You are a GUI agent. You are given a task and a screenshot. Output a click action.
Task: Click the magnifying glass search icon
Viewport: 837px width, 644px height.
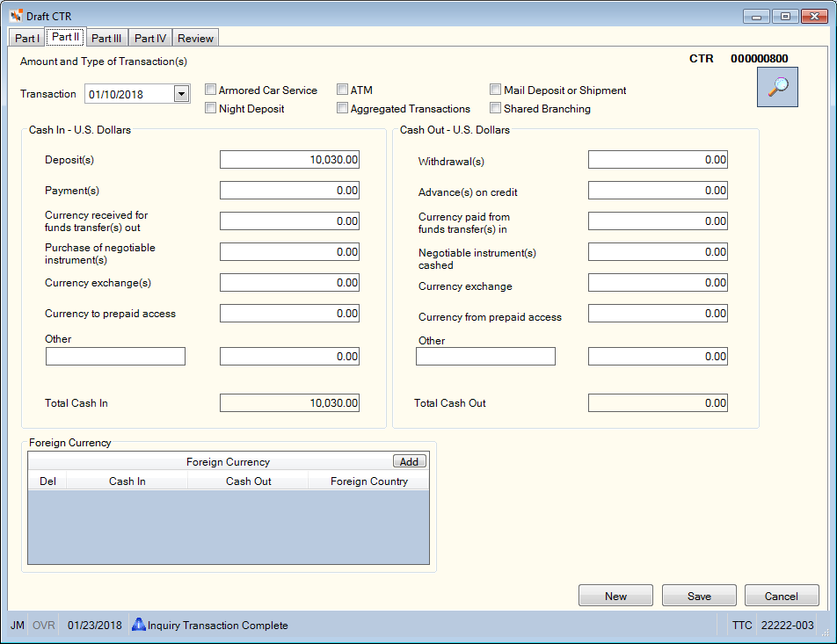pos(777,87)
